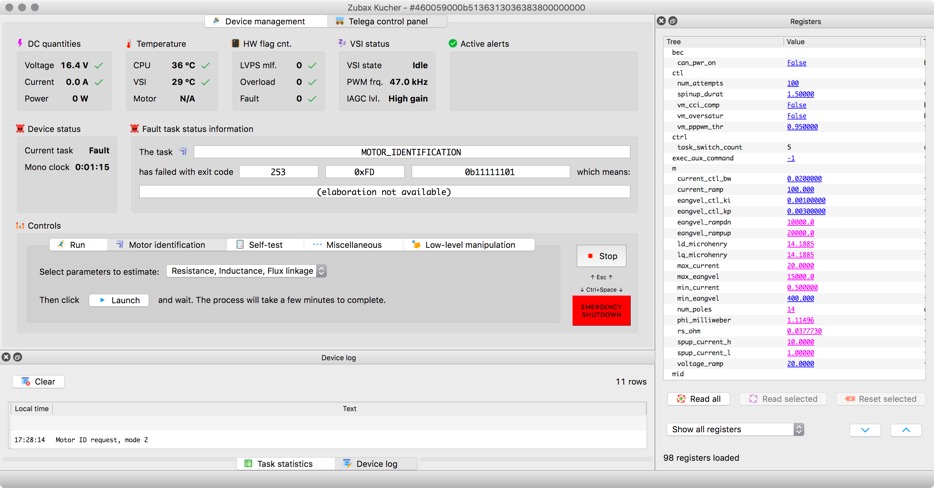The width and height of the screenshot is (934, 488).
Task: Click the green checkmark next to CPU temperature
Action: tap(206, 66)
